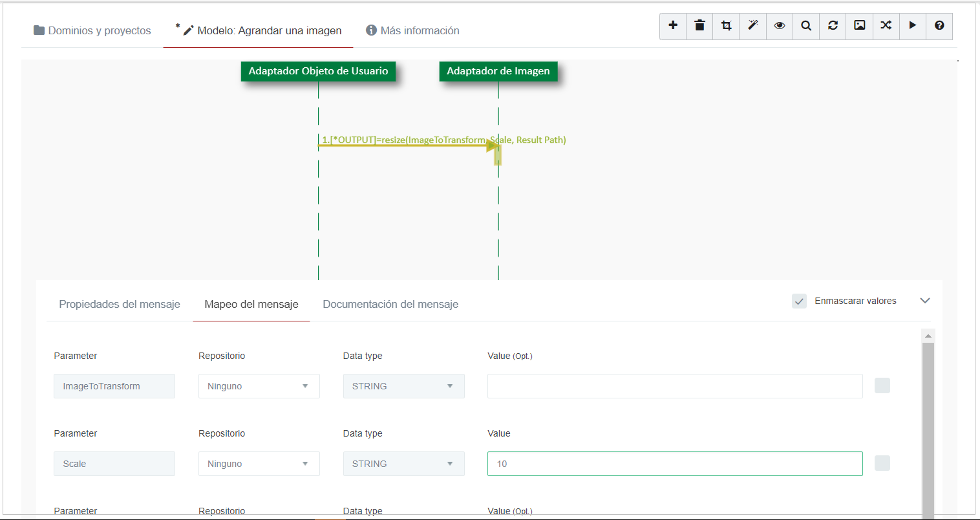Open Documentación del mensaje tab
This screenshot has width=980, height=520.
click(x=390, y=305)
